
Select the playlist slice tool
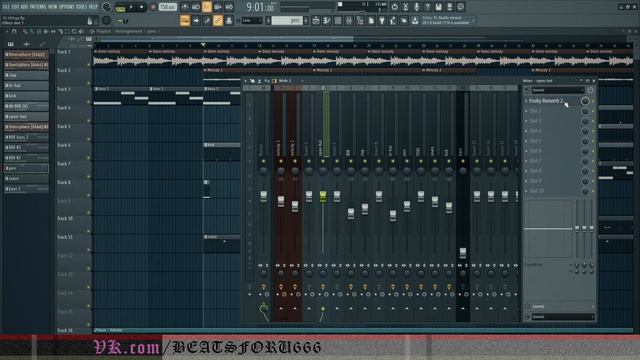click(60, 31)
